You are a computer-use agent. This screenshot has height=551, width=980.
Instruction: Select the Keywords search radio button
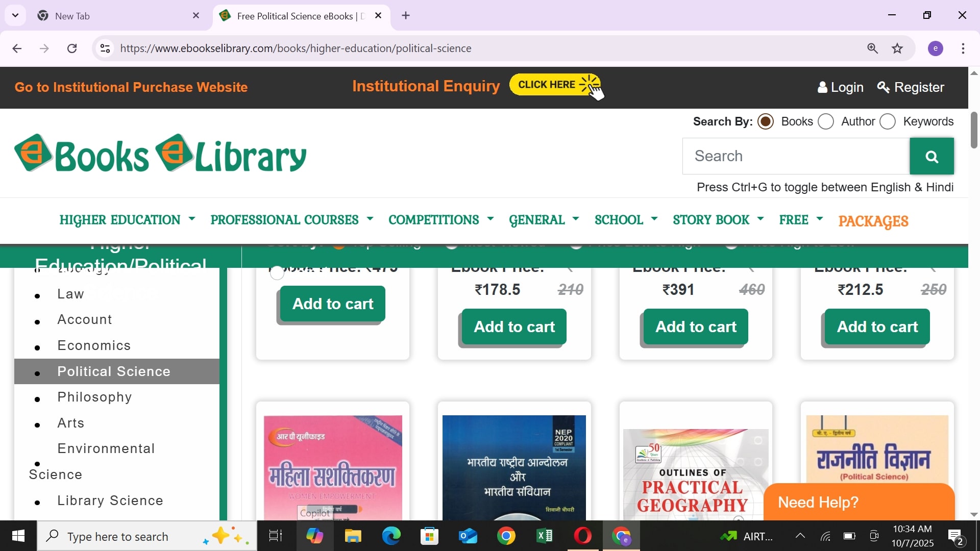[888, 122]
